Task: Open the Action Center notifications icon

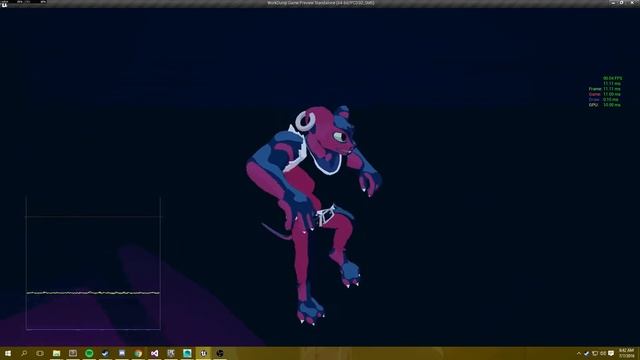Action: point(611,353)
